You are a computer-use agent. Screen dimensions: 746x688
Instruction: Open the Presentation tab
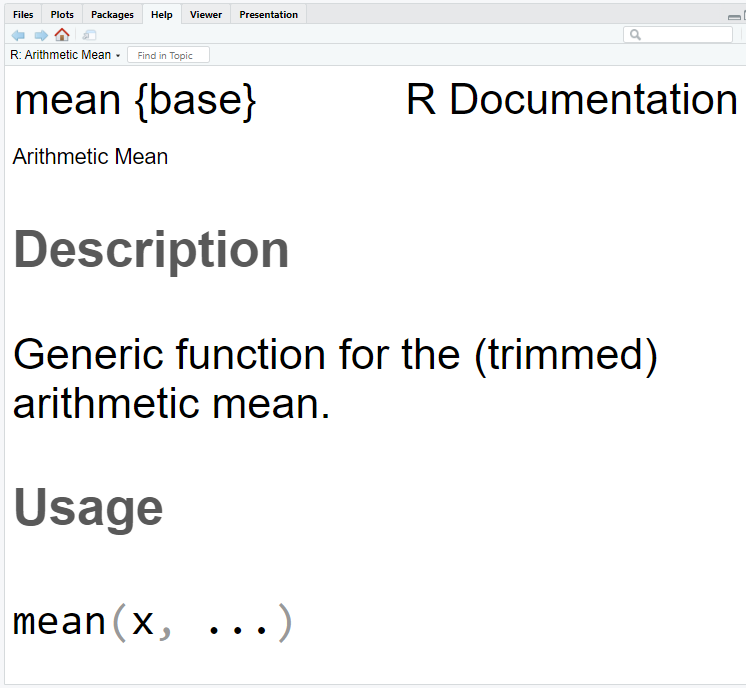[x=268, y=15]
